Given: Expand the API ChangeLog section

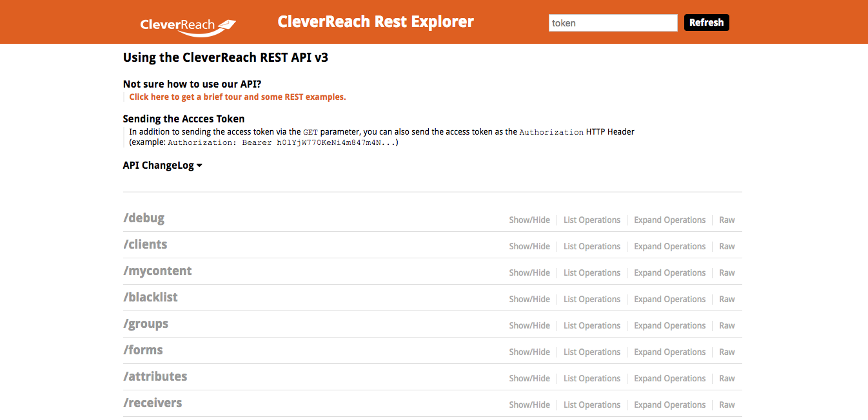Looking at the screenshot, I should point(163,166).
